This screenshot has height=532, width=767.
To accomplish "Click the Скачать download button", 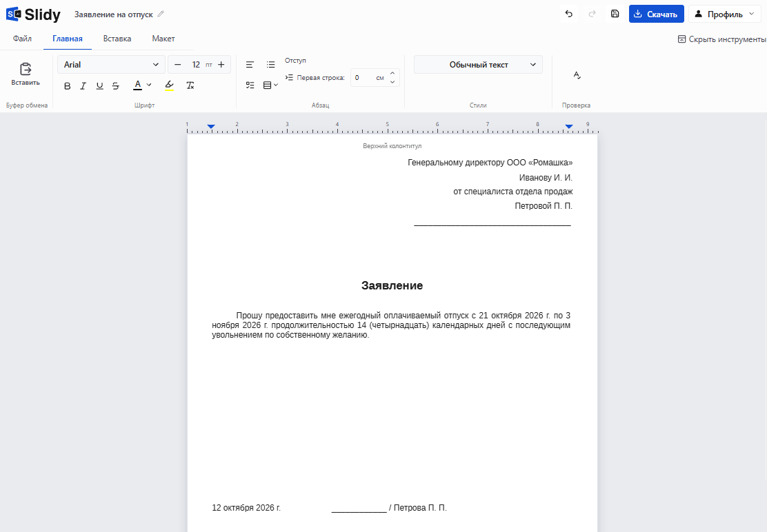I will coord(656,14).
